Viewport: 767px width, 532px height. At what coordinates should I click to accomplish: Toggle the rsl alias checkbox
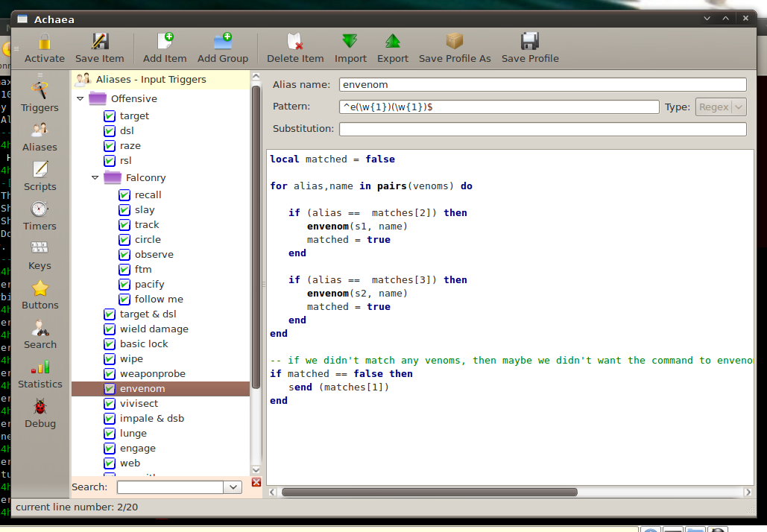click(110, 161)
